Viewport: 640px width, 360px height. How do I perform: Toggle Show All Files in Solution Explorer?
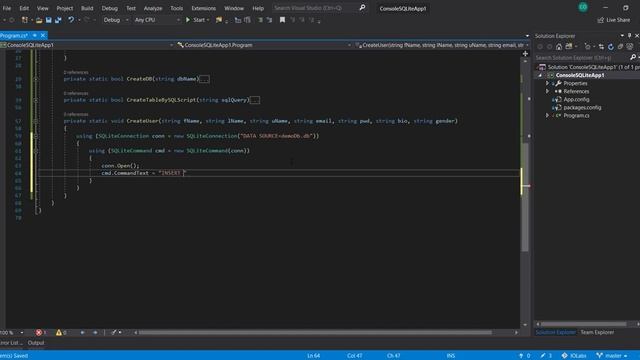630,47
